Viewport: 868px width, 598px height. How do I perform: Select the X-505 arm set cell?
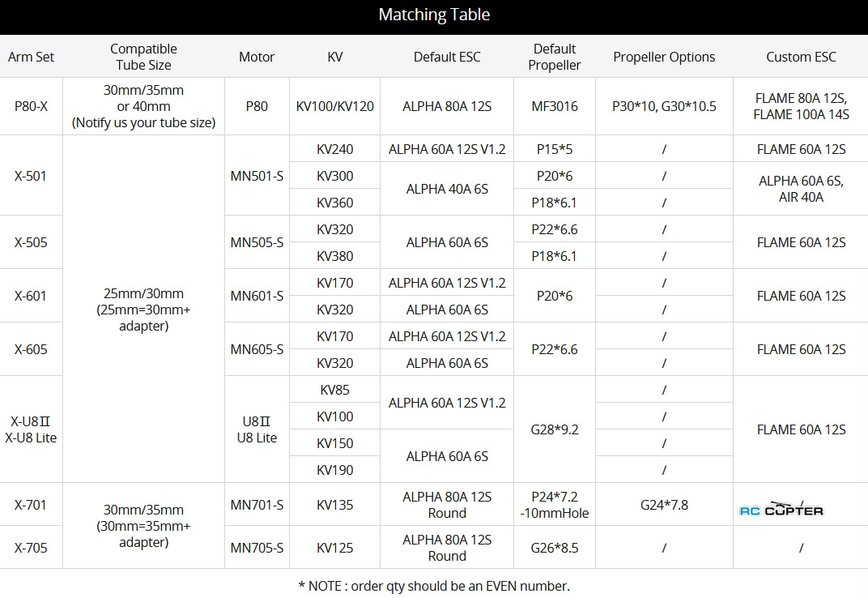tap(31, 242)
